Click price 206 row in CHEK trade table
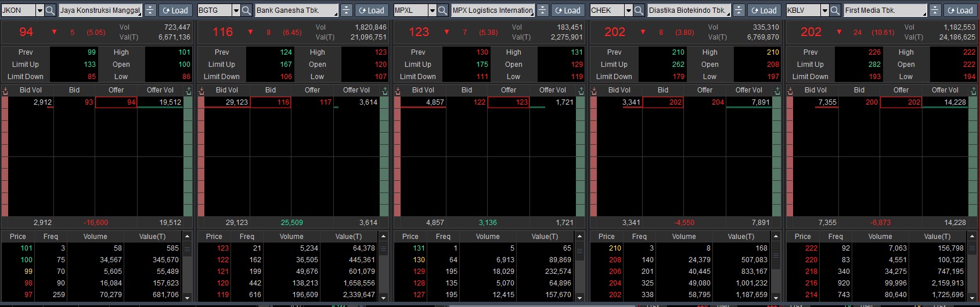The image size is (980, 307). point(680,272)
